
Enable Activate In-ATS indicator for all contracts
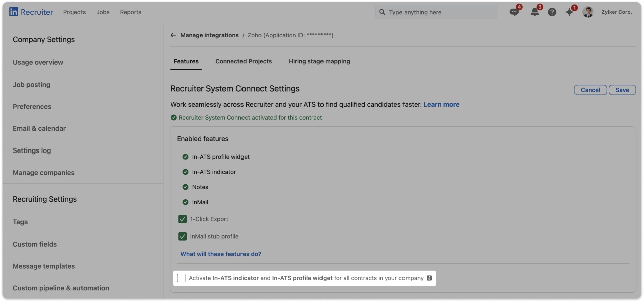pyautogui.click(x=181, y=278)
